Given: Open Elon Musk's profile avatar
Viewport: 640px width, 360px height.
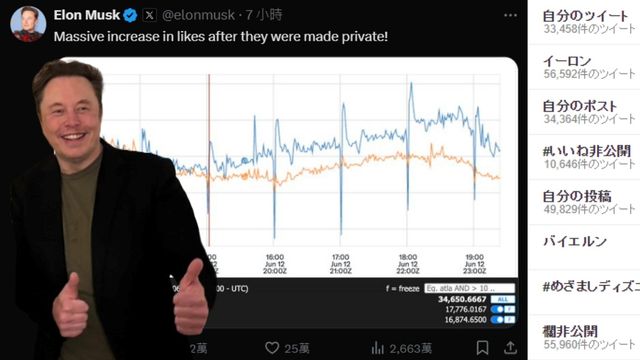Looking at the screenshot, I should pos(28,24).
